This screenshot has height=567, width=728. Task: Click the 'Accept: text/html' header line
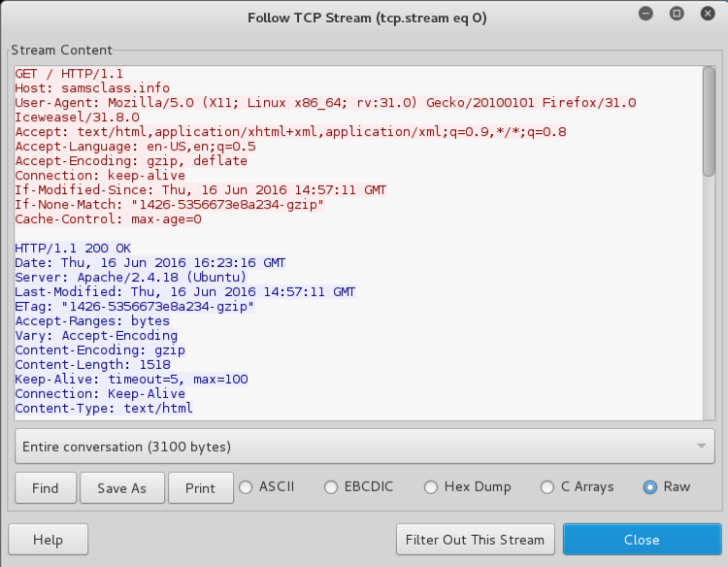[290, 131]
